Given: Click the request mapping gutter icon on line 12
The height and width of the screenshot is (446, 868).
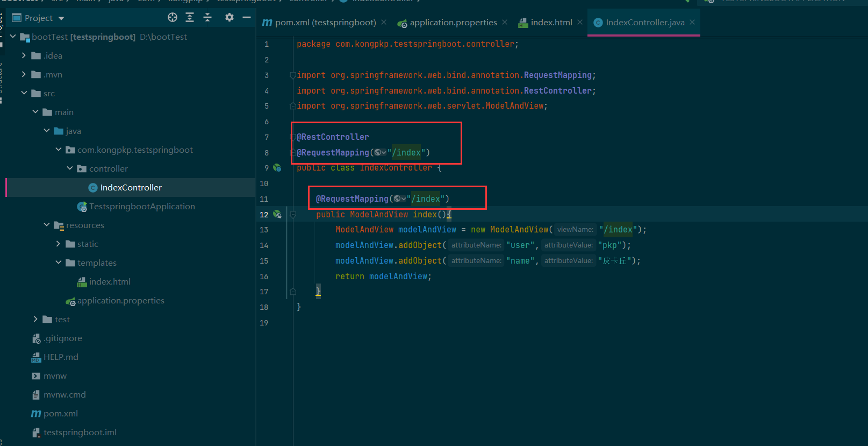Looking at the screenshot, I should [277, 214].
